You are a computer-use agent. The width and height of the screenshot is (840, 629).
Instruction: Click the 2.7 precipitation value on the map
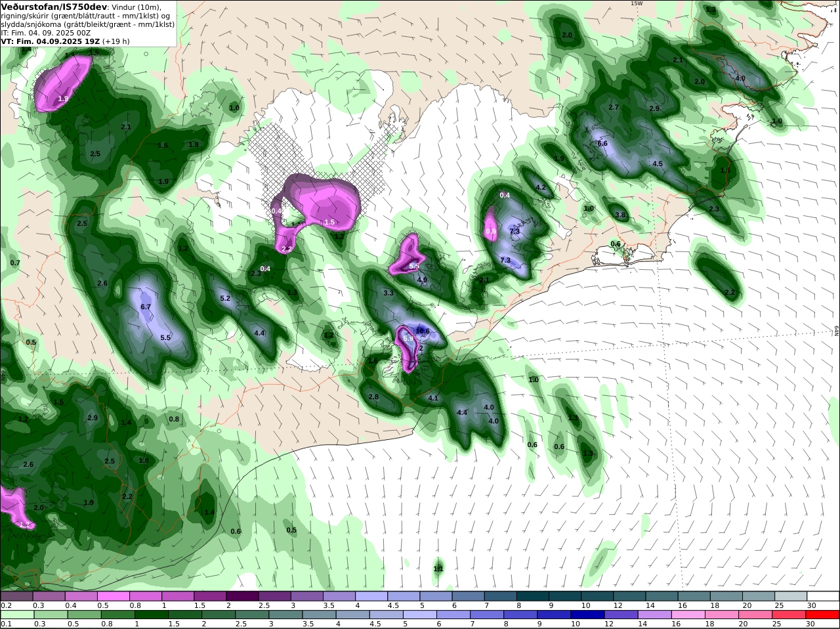[614, 107]
